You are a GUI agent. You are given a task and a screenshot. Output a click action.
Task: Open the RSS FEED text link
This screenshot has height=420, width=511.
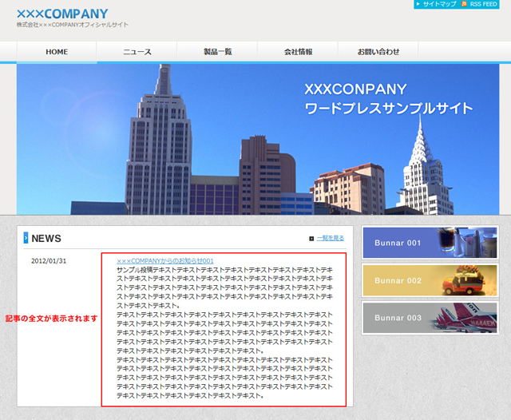click(483, 4)
